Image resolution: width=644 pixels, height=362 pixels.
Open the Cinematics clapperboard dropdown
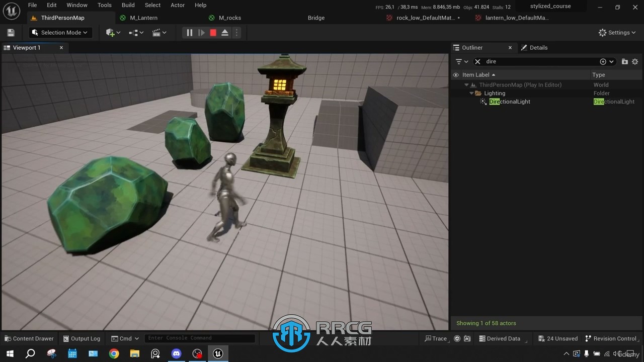click(x=159, y=33)
